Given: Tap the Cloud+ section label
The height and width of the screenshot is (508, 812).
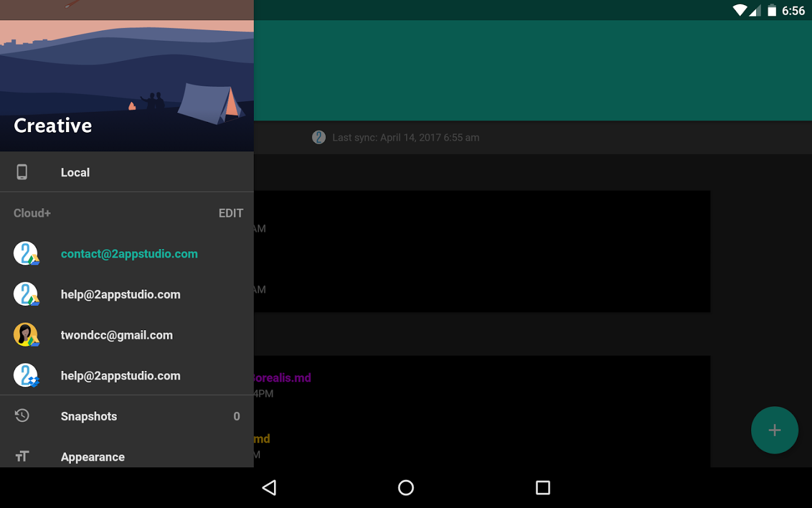Looking at the screenshot, I should tap(32, 213).
